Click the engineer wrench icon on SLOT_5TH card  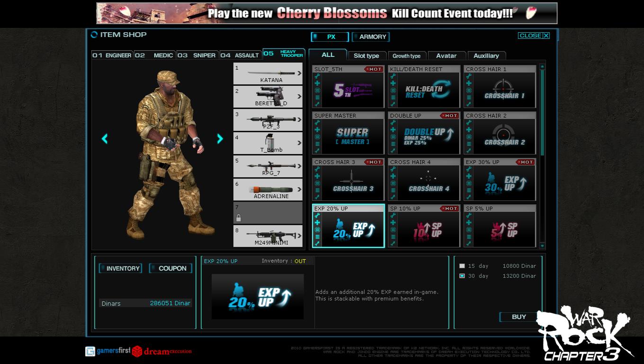coord(317,76)
